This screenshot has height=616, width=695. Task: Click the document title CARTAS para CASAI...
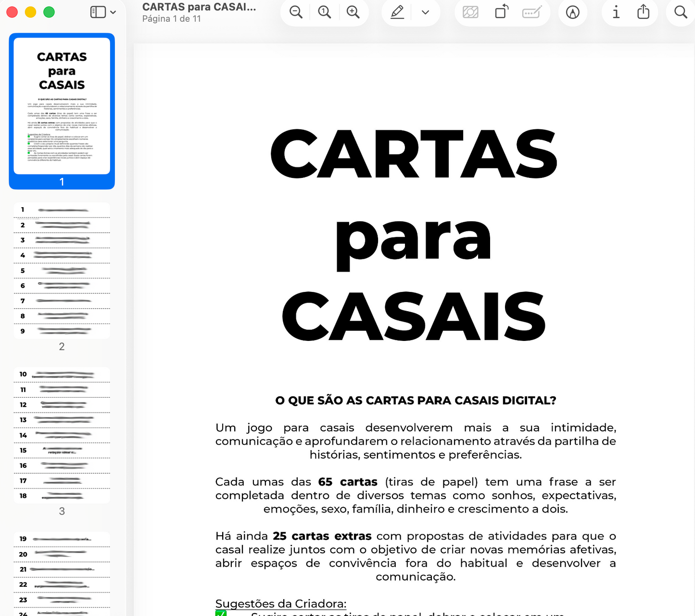tap(199, 7)
